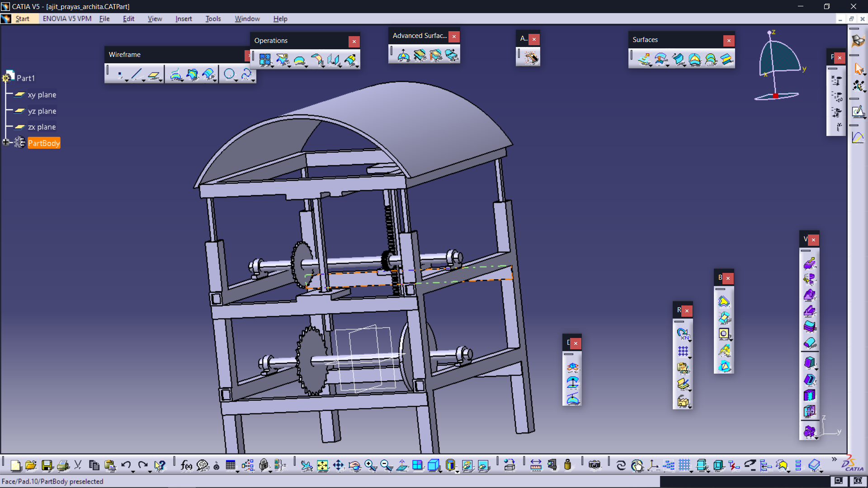Screen dimensions: 868x488
Task: Click status text "Face/Pad.10/PartBody preselected"
Action: coord(52,482)
